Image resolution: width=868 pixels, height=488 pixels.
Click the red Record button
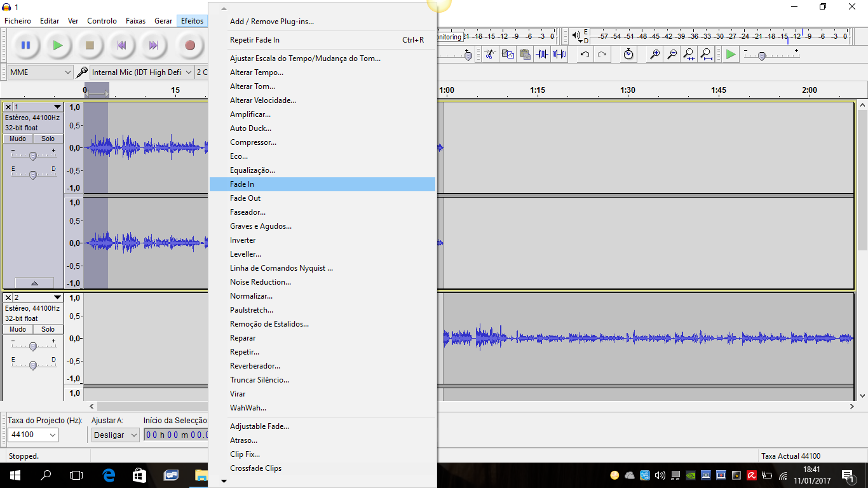pyautogui.click(x=189, y=45)
